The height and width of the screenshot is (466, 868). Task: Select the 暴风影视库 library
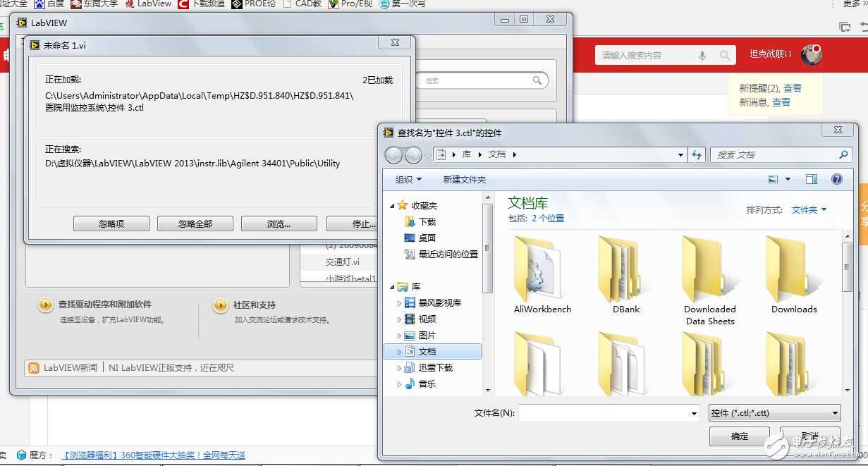click(440, 302)
